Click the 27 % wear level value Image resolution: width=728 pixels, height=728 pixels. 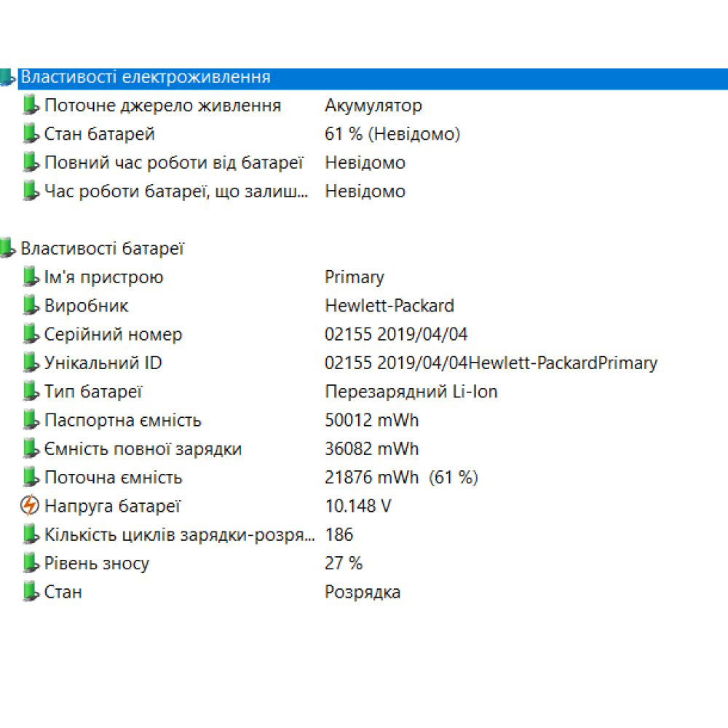click(343, 563)
